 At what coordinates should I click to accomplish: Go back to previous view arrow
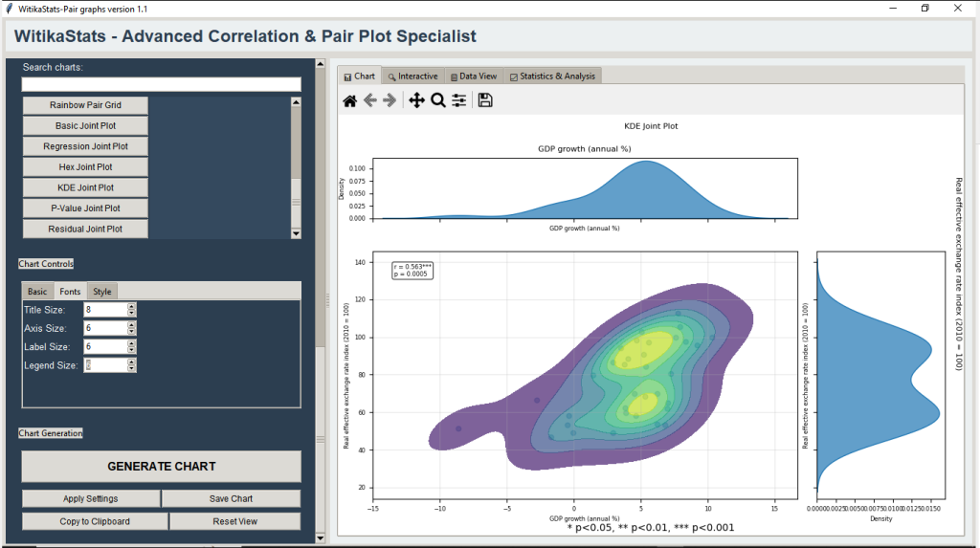coord(370,100)
